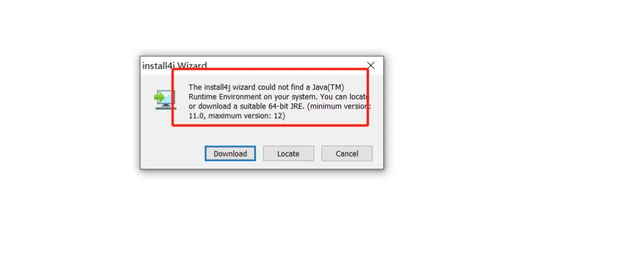This screenshot has height=267, width=644.
Task: Click the word 'system' in the message
Action: 304,97
